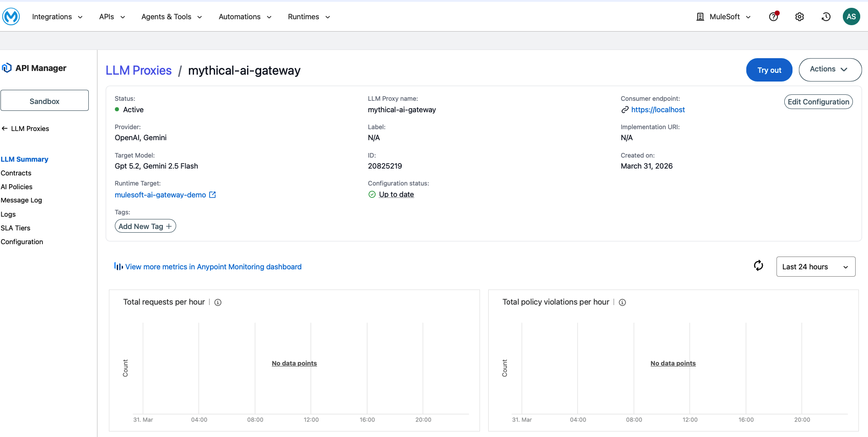Open the MuleSoft organization dropdown
The width and height of the screenshot is (868, 437).
(724, 17)
